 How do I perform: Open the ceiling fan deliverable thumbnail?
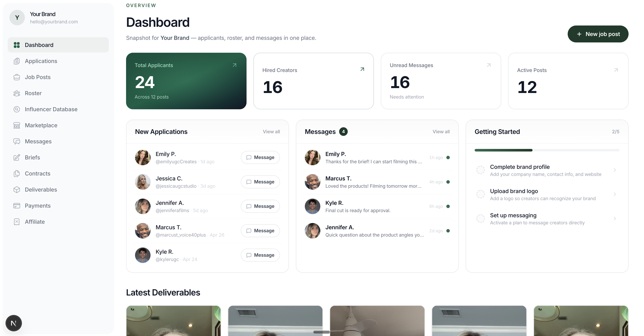click(x=377, y=321)
